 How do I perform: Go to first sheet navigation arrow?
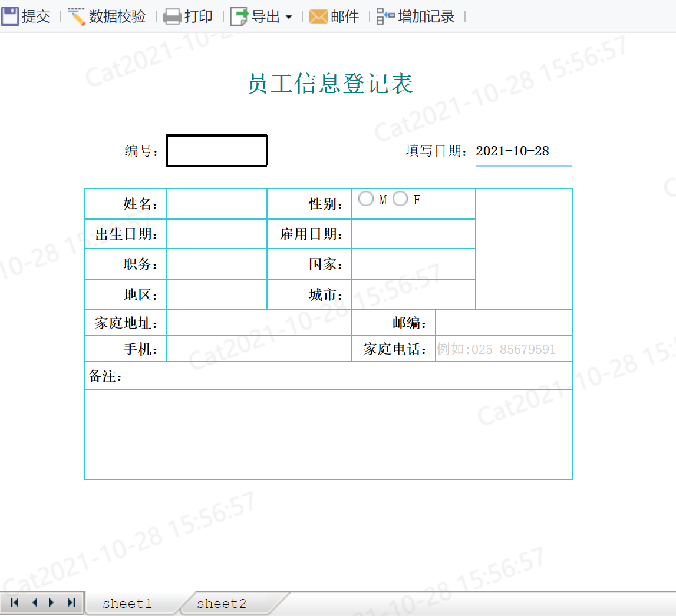pos(15,602)
